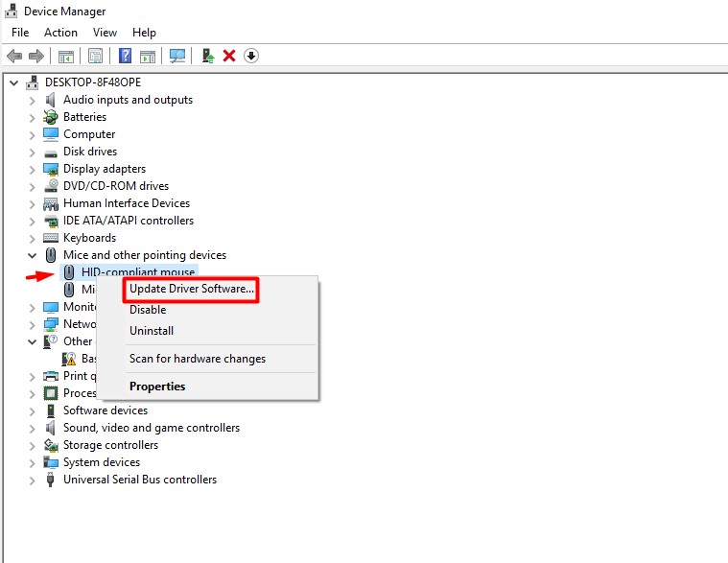Choose Disable from the context menu
Image resolution: width=728 pixels, height=563 pixels.
coord(148,310)
